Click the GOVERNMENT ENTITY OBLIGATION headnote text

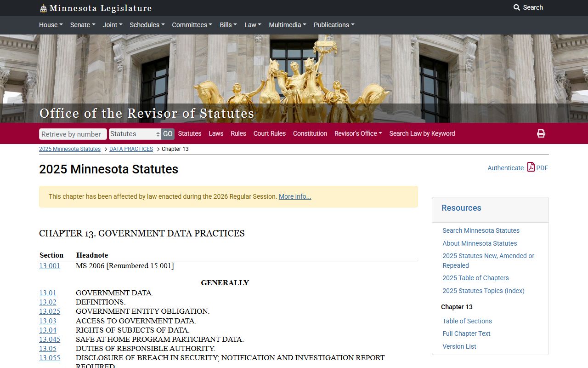point(142,311)
